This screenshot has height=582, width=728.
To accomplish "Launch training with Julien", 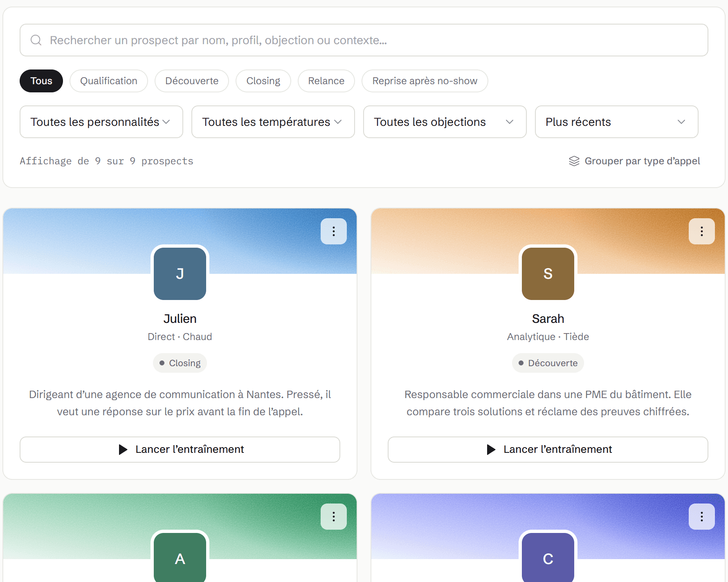I will [x=180, y=450].
